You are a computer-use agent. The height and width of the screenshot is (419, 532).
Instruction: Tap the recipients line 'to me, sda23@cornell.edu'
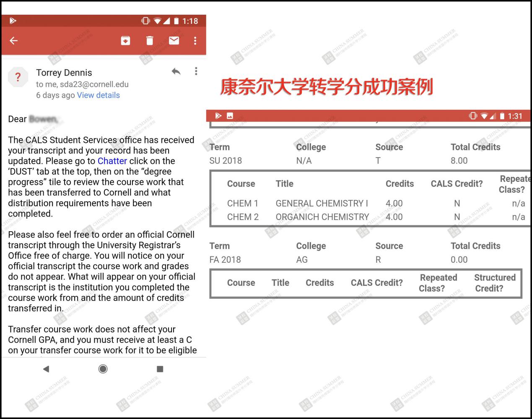tap(82, 84)
